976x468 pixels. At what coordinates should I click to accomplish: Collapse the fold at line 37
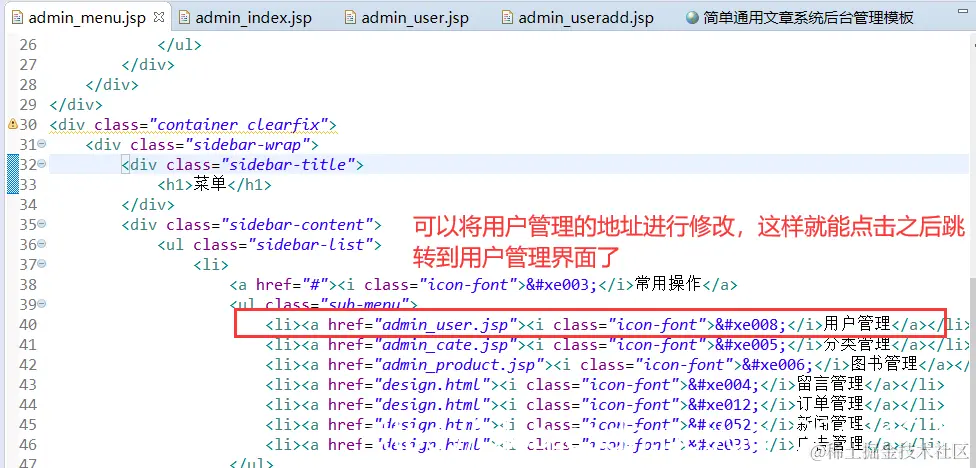42,263
